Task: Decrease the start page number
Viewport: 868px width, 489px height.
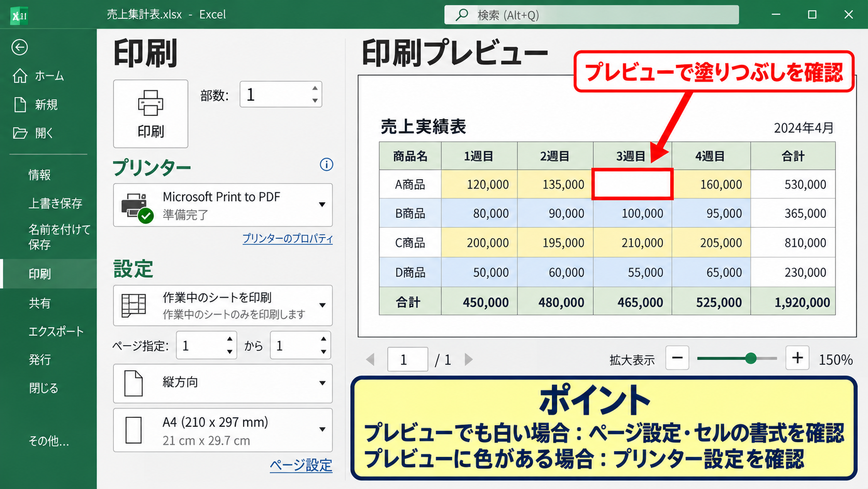Action: click(229, 352)
